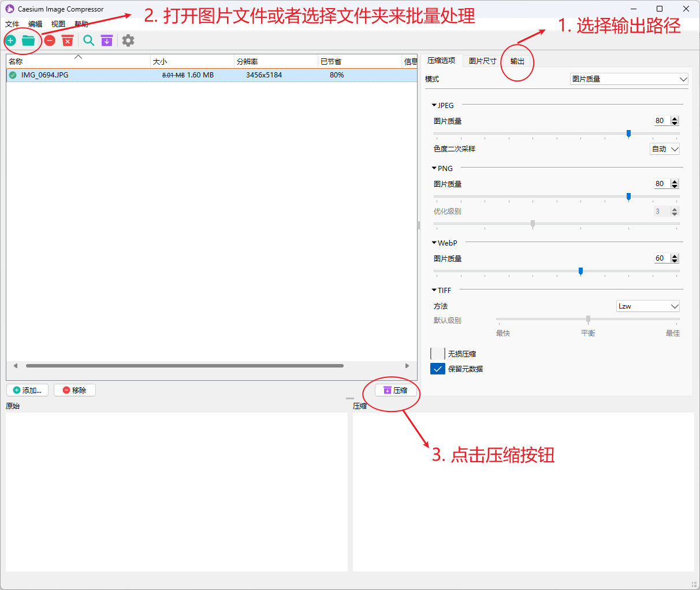
Task: Uncheck the 保留元数据 checkbox
Action: pyautogui.click(x=438, y=369)
